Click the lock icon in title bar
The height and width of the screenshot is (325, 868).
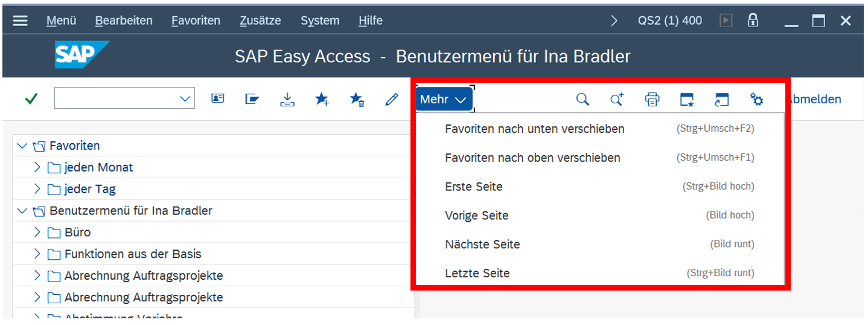tap(753, 21)
